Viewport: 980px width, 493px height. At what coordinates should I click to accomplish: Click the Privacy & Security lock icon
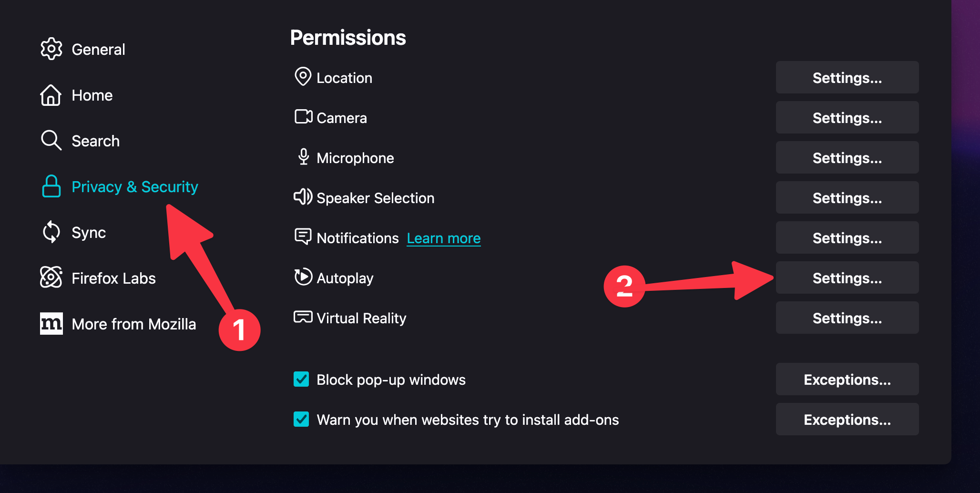click(x=51, y=186)
